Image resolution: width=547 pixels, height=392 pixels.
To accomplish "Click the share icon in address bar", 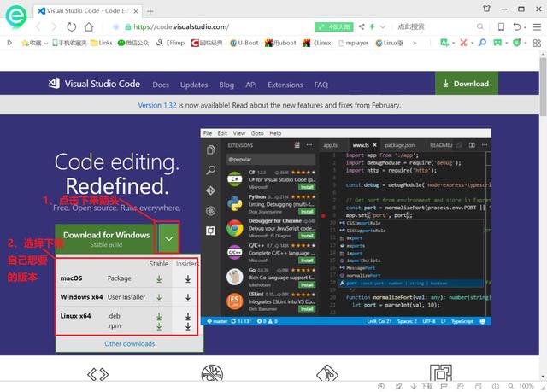I will pyautogui.click(x=362, y=26).
